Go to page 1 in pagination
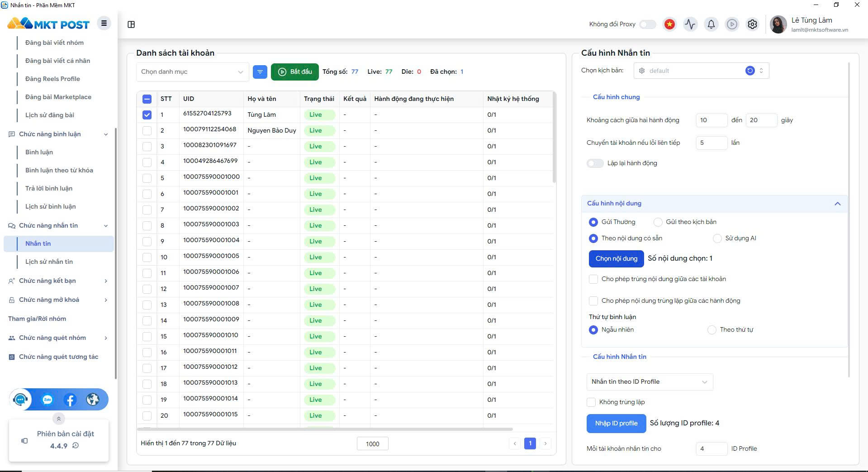 coord(530,443)
